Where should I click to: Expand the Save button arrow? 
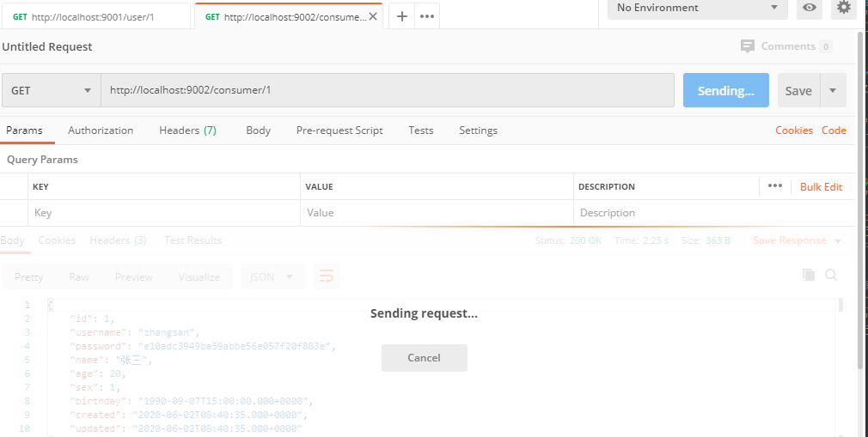(x=833, y=90)
